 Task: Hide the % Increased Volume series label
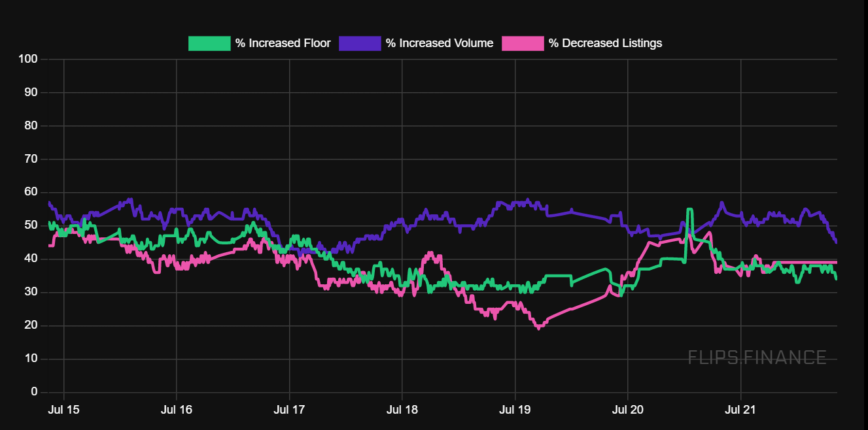pos(440,43)
